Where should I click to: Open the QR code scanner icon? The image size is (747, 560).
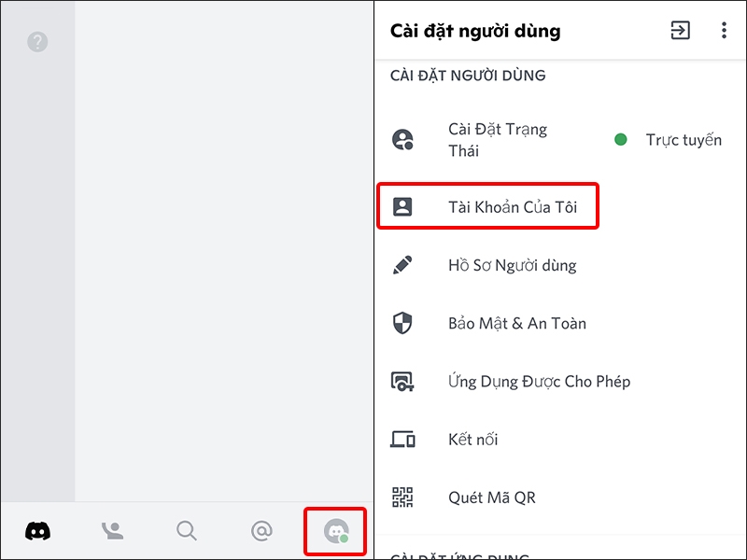[402, 497]
